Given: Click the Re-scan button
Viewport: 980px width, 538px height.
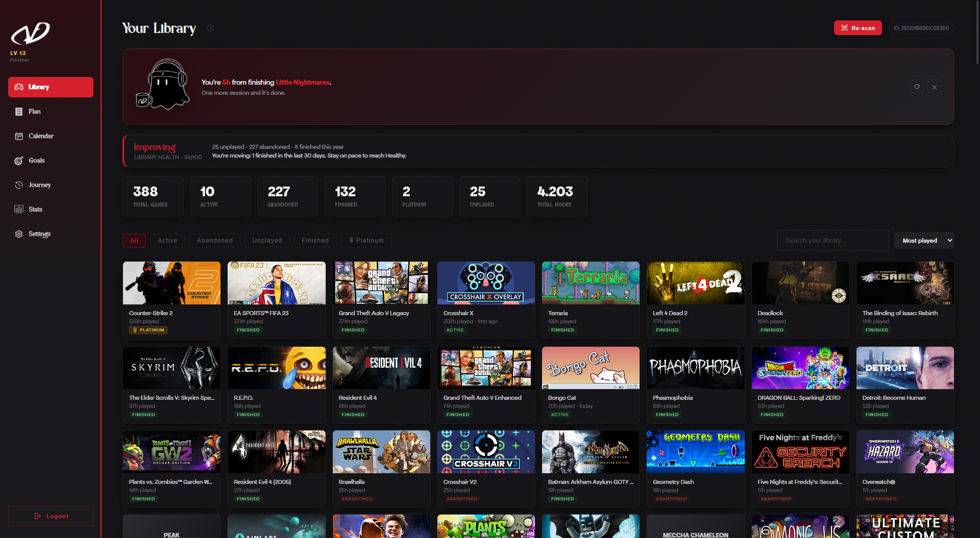Looking at the screenshot, I should [858, 28].
